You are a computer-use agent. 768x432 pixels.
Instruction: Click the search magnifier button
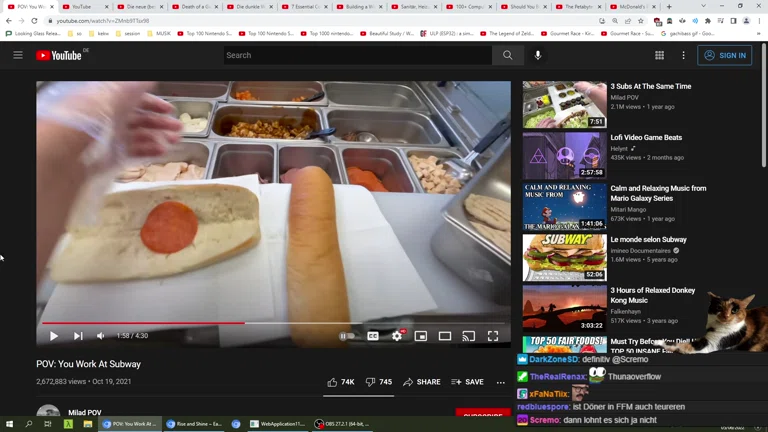point(507,55)
